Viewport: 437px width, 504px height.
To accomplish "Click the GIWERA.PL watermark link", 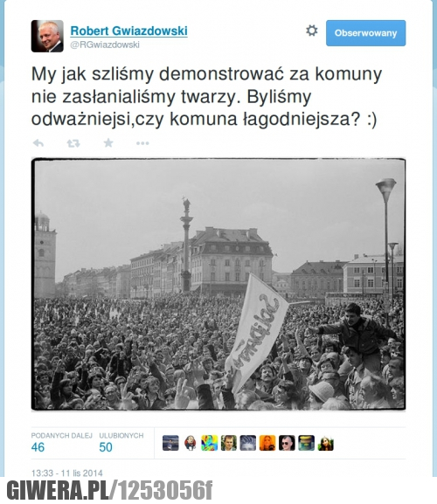I will pos(109,491).
